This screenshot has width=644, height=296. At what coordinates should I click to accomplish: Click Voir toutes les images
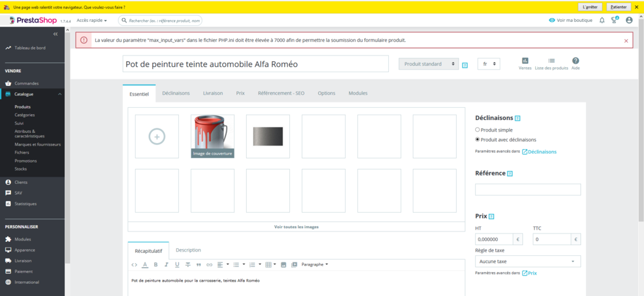[296, 226]
